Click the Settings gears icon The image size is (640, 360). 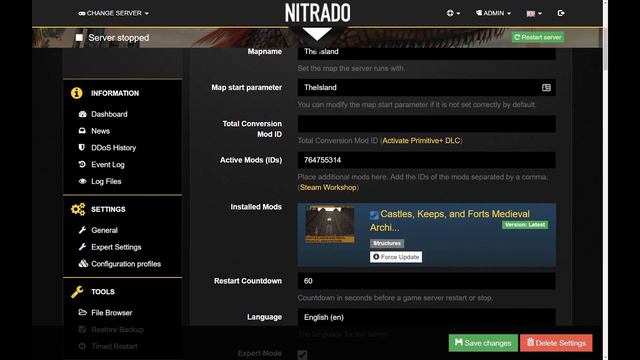click(x=78, y=209)
